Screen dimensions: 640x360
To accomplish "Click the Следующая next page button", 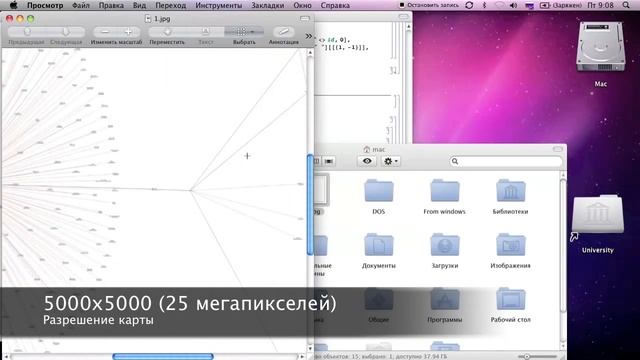I will click(66, 32).
